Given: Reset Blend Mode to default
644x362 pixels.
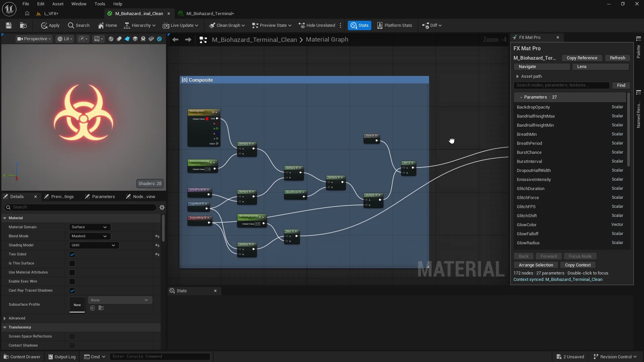Looking at the screenshot, I should pos(157,236).
